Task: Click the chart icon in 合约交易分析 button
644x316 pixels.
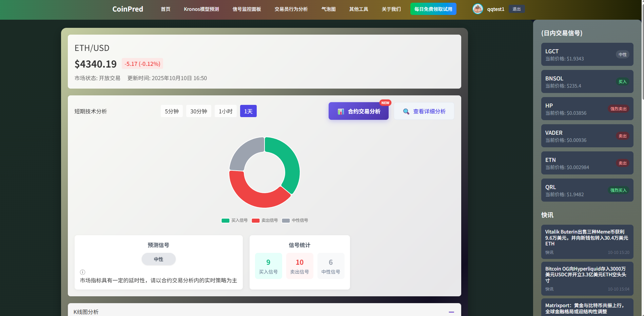Action: (340, 112)
